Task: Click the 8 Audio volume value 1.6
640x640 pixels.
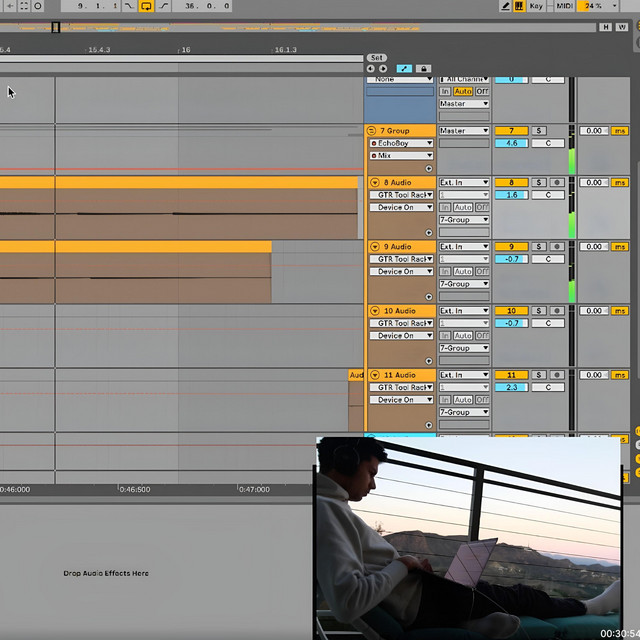Action: click(511, 195)
